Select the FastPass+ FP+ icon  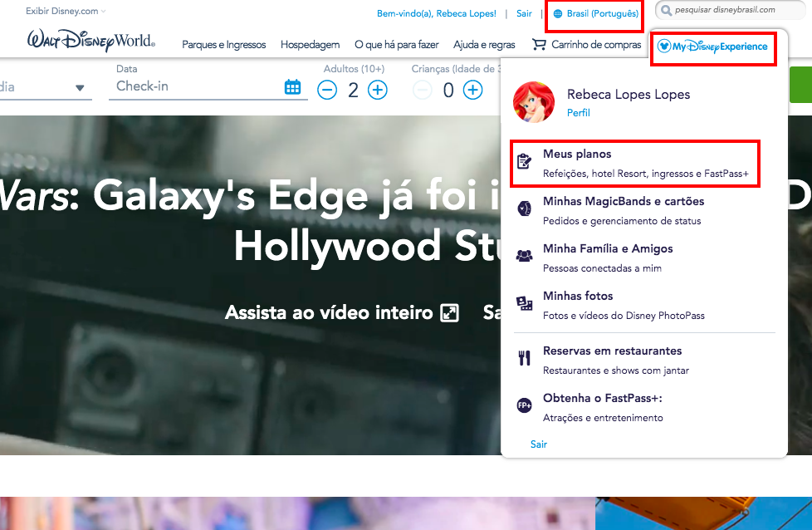524,405
